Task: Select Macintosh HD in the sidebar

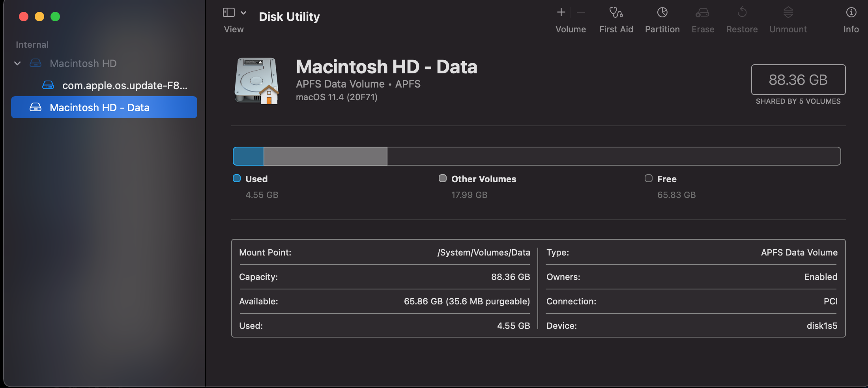Action: coord(83,63)
